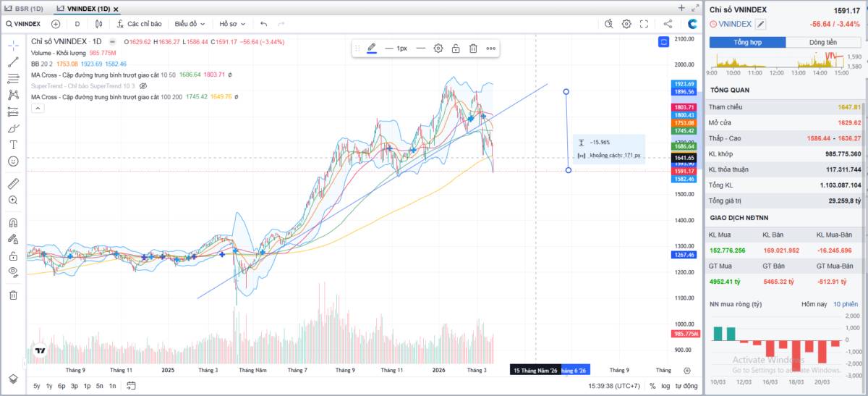Open the D timeframe interval selector
This screenshot has height=396, width=868.
point(77,24)
